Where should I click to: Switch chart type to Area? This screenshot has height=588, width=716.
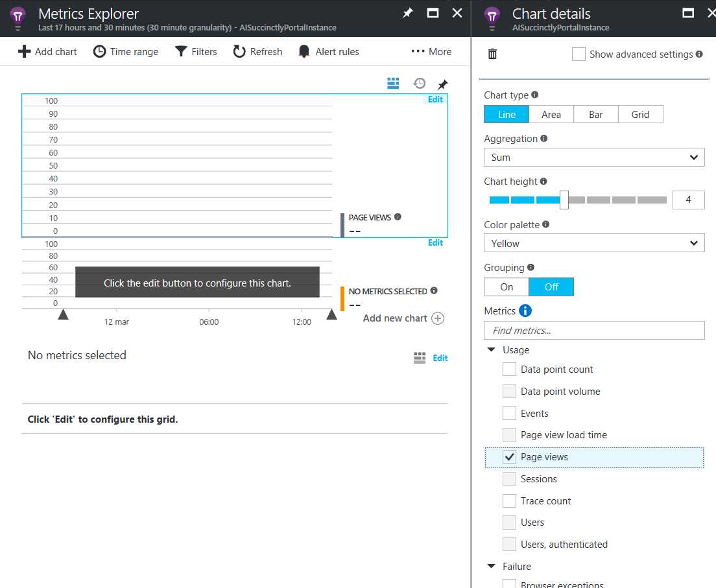551,114
